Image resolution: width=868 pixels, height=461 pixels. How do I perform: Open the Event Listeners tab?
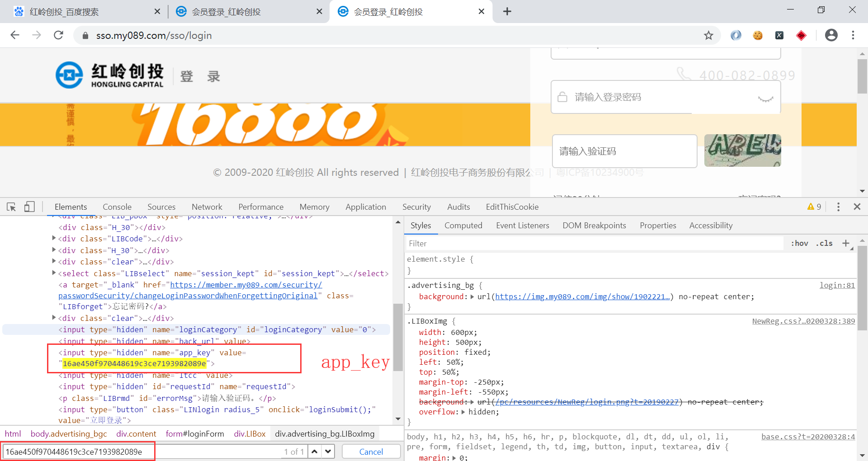(523, 226)
